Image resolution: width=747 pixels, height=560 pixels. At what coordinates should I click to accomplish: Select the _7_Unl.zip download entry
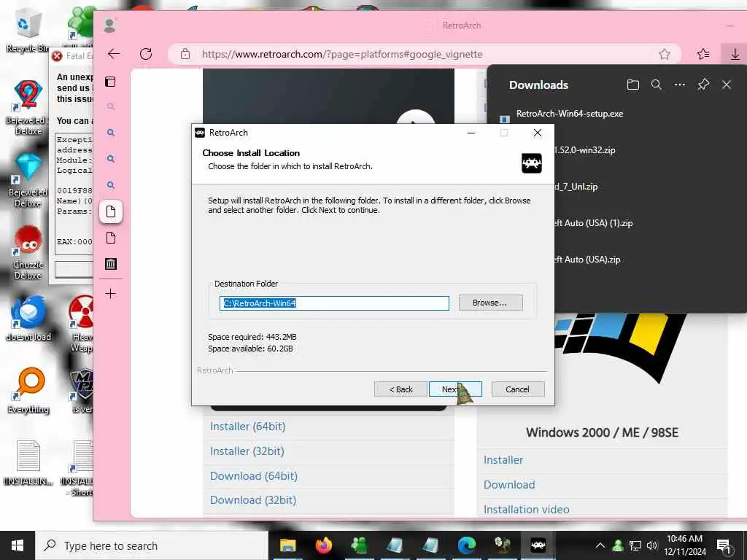[x=576, y=187]
